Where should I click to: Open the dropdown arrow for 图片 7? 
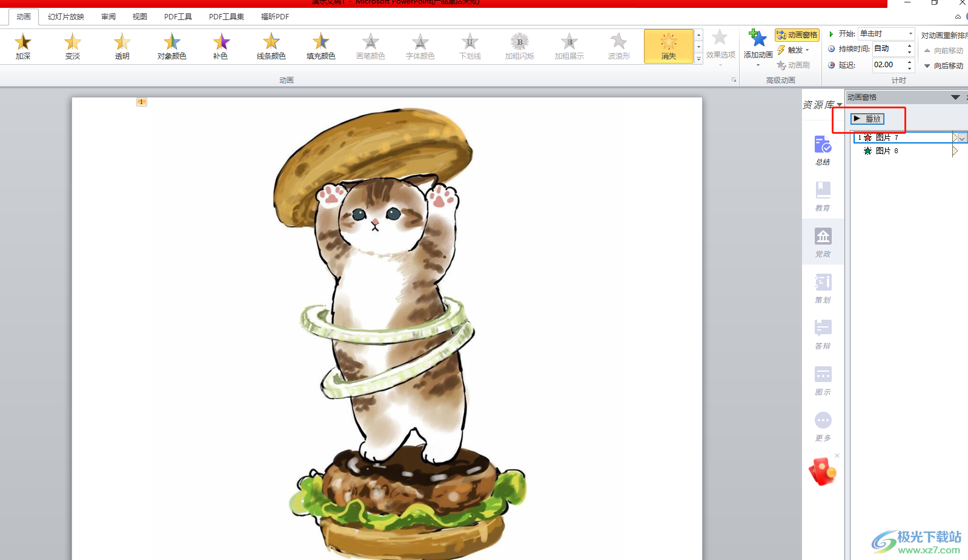tap(962, 138)
